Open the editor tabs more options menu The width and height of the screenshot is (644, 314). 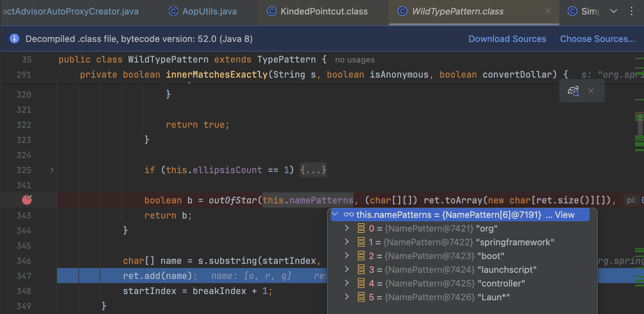pos(632,11)
